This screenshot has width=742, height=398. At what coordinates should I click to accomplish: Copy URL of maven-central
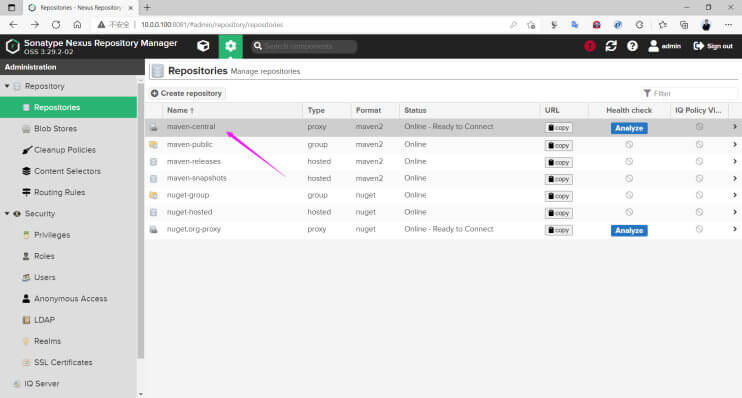(x=559, y=128)
